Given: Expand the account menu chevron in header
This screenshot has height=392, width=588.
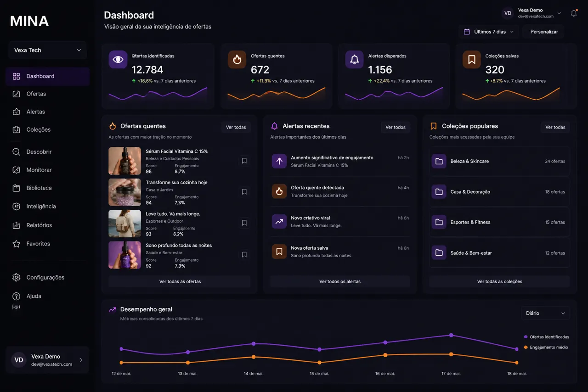Looking at the screenshot, I should tap(559, 13).
